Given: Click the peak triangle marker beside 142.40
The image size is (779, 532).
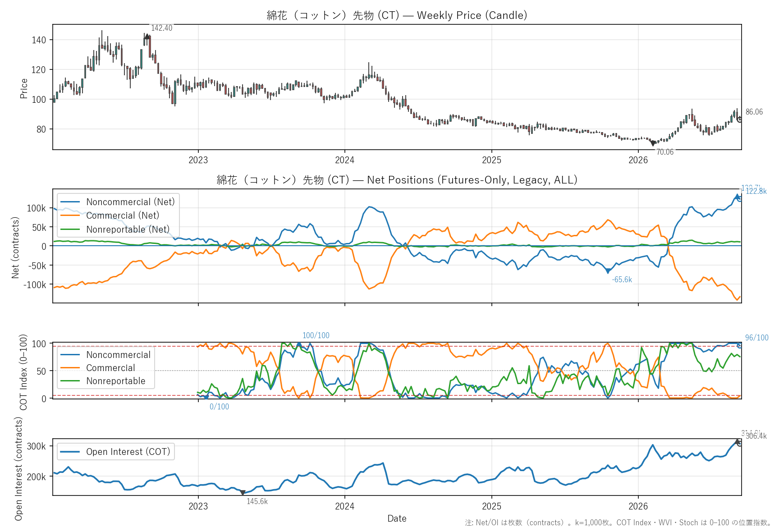Looking at the screenshot, I should click(147, 37).
